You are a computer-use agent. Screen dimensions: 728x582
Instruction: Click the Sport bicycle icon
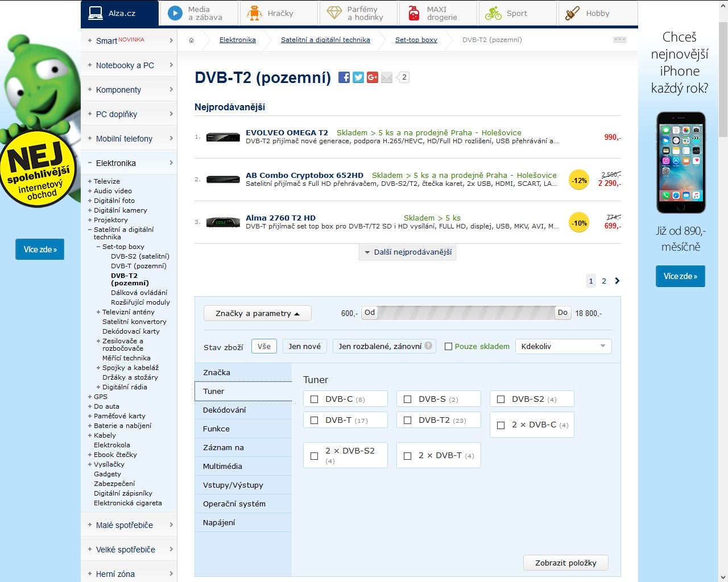493,13
